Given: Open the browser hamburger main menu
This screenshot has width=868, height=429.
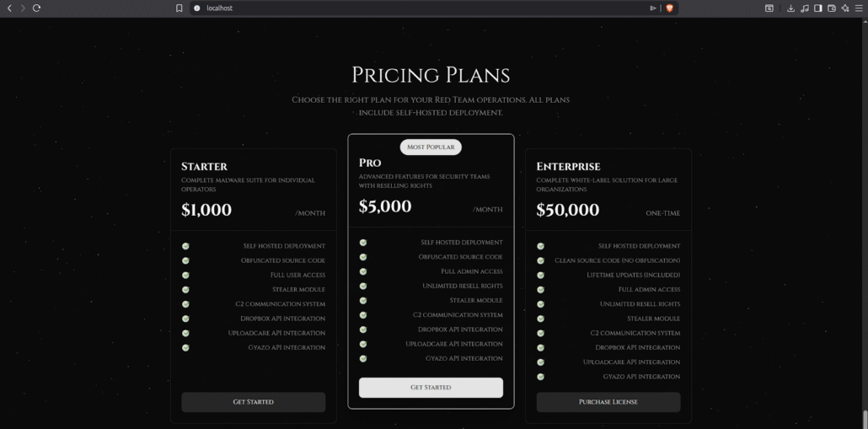Looking at the screenshot, I should pos(858,8).
